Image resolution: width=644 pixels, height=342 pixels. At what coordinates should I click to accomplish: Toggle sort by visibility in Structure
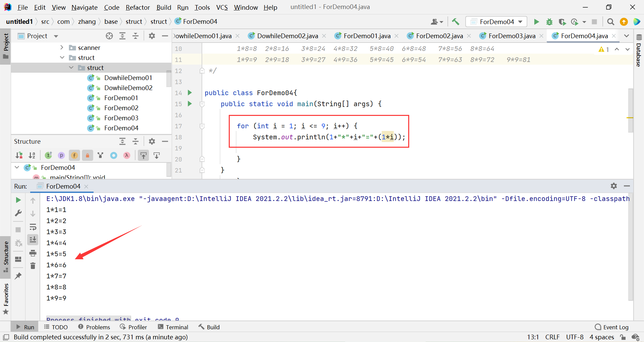tap(19, 155)
